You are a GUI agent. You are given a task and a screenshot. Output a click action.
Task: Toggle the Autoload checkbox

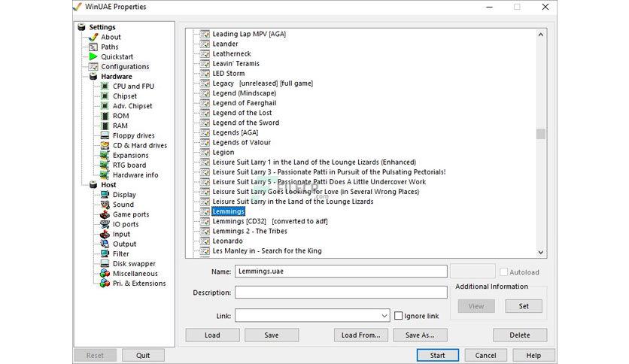[x=503, y=272]
